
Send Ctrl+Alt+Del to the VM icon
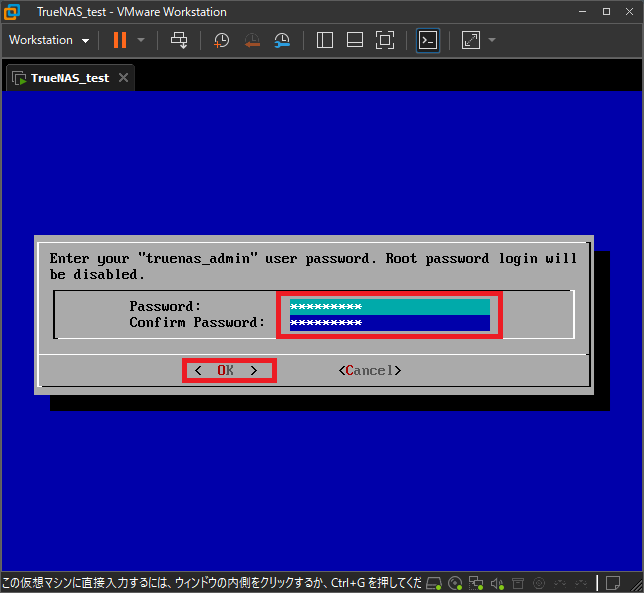click(179, 40)
